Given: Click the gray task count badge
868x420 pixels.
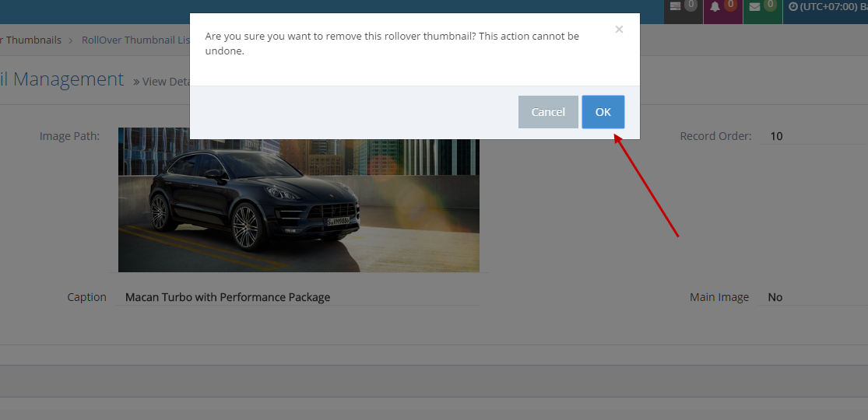Looking at the screenshot, I should point(691,5).
